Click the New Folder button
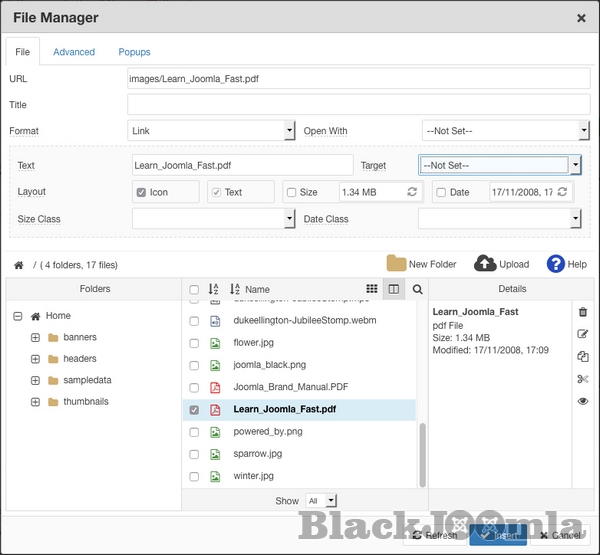The width and height of the screenshot is (600, 555). [421, 264]
